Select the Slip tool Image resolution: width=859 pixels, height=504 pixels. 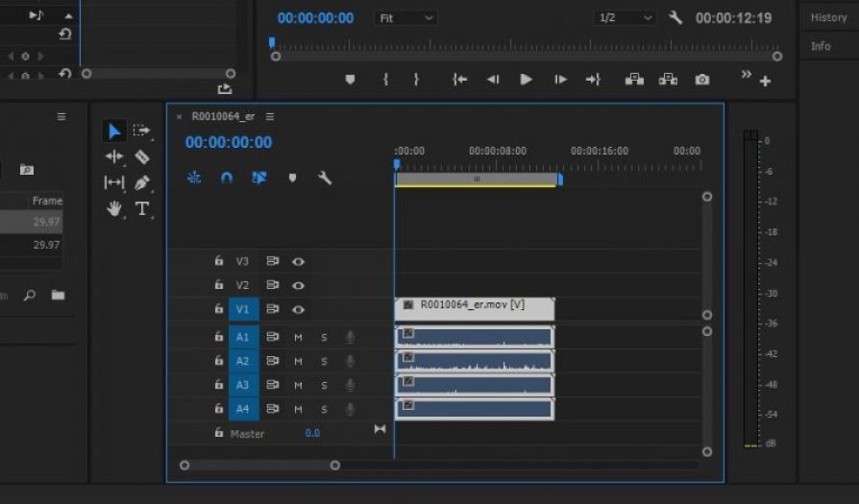click(x=114, y=182)
